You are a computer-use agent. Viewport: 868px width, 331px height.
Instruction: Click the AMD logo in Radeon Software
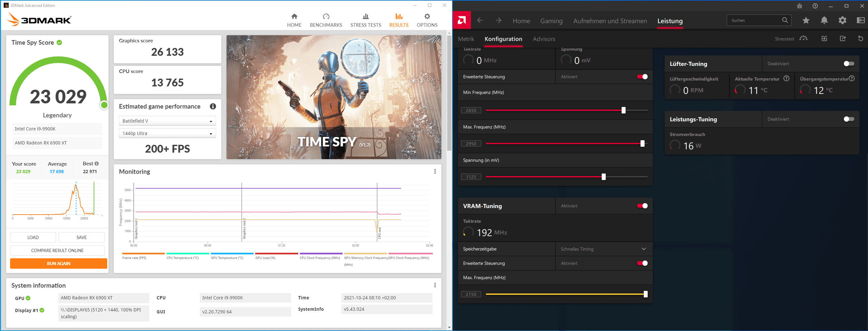(x=462, y=21)
